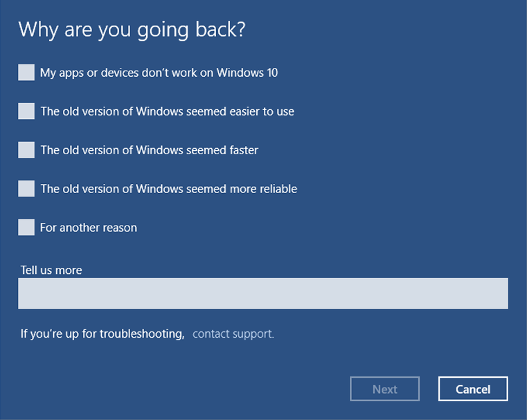Image resolution: width=527 pixels, height=420 pixels.
Task: Check the "My apps or devices don't work" box
Action: (x=26, y=73)
